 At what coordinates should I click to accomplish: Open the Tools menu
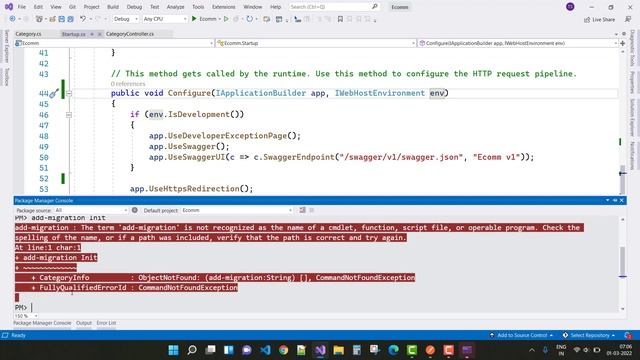click(198, 7)
